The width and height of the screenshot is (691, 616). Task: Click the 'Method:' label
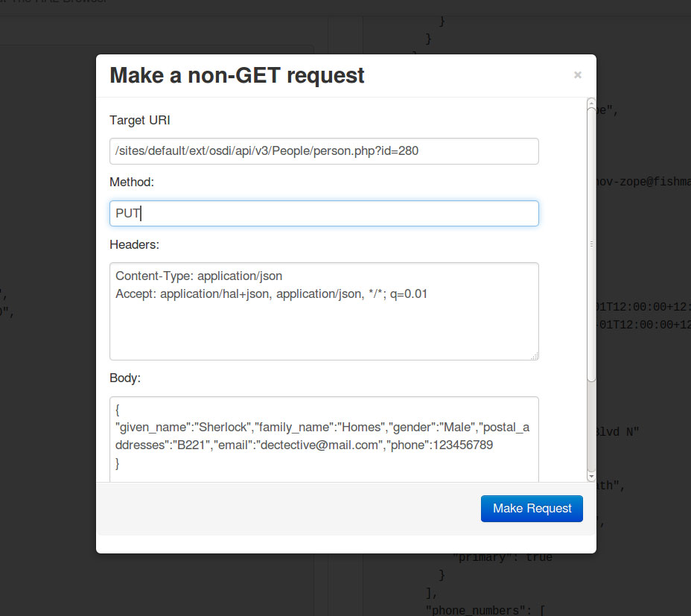pyautogui.click(x=132, y=182)
